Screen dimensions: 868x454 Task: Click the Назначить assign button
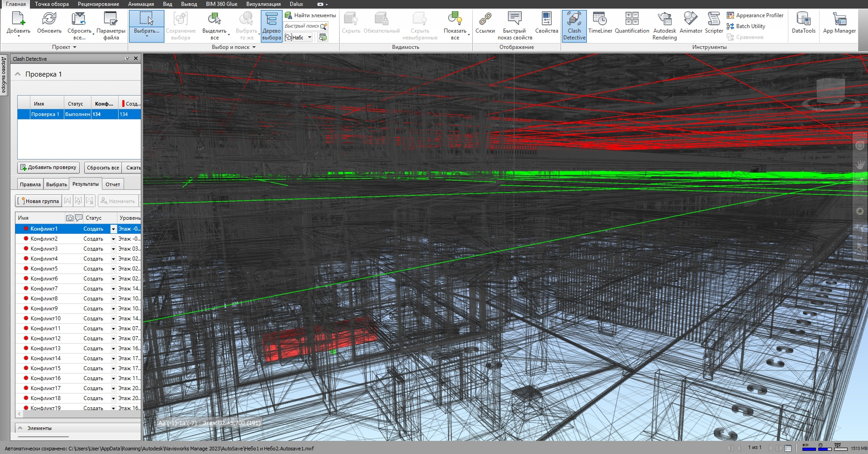[117, 201]
